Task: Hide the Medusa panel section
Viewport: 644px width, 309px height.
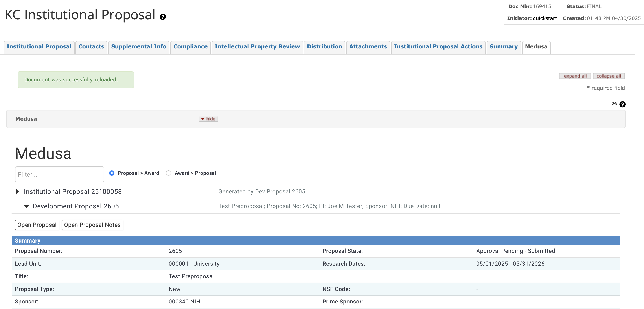Action: [208, 119]
